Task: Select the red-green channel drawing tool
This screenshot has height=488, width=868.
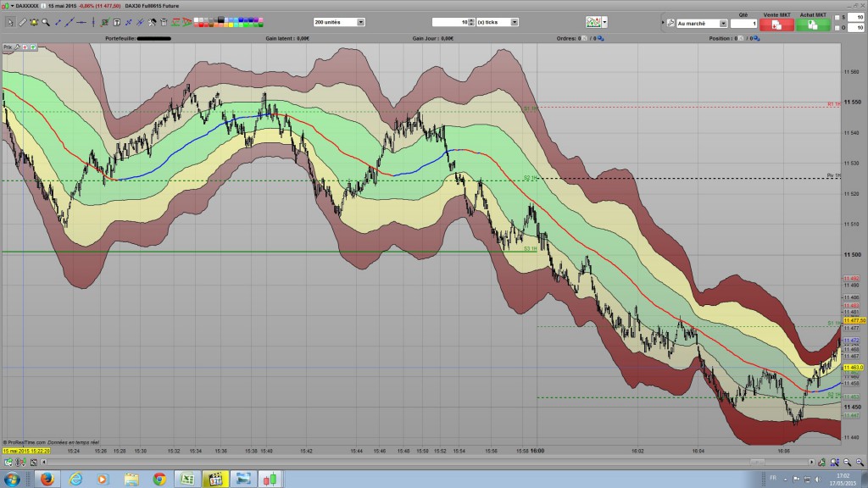Action: [x=175, y=22]
